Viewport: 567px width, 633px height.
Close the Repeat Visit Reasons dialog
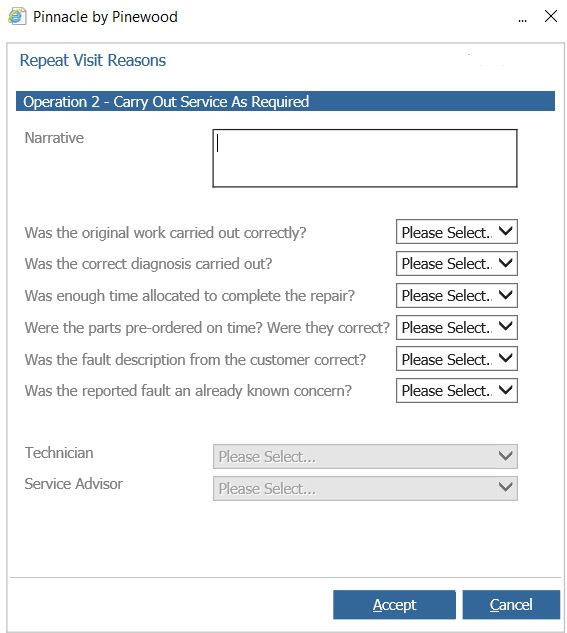tap(550, 17)
